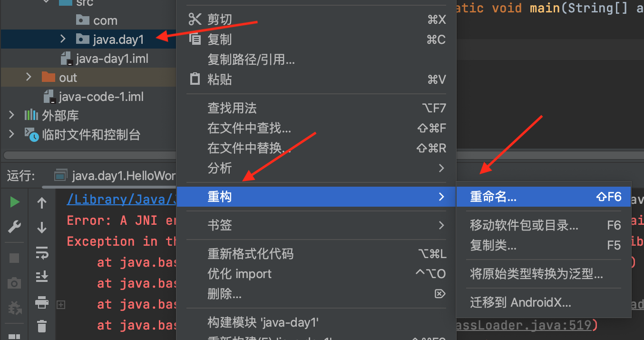Click the project panel horizontal scrollbar
This screenshot has height=340, width=644.
[89, 155]
